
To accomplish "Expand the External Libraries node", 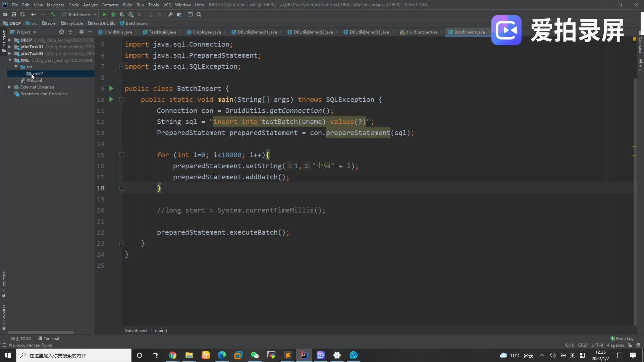I will [x=10, y=87].
